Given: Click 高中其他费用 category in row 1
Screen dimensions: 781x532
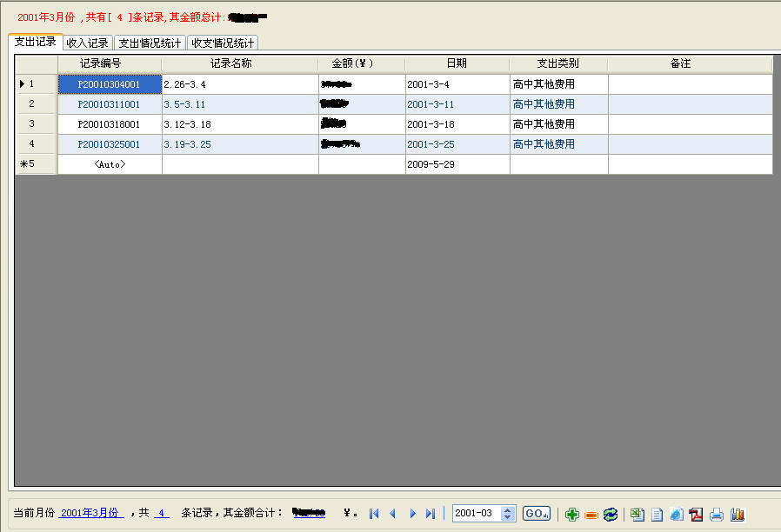Looking at the screenshot, I should pos(559,84).
